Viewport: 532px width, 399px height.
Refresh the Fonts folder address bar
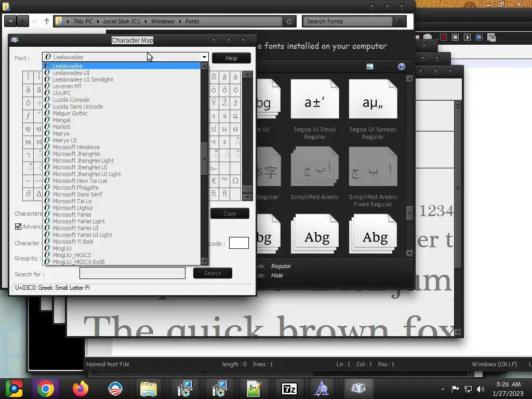coord(289,21)
